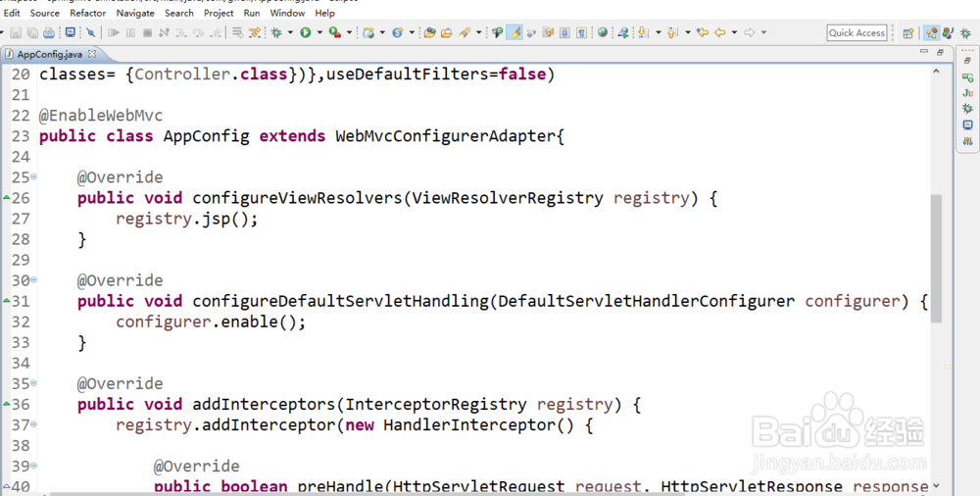The image size is (980, 496).
Task: Click the Save All icon
Action: click(x=32, y=32)
